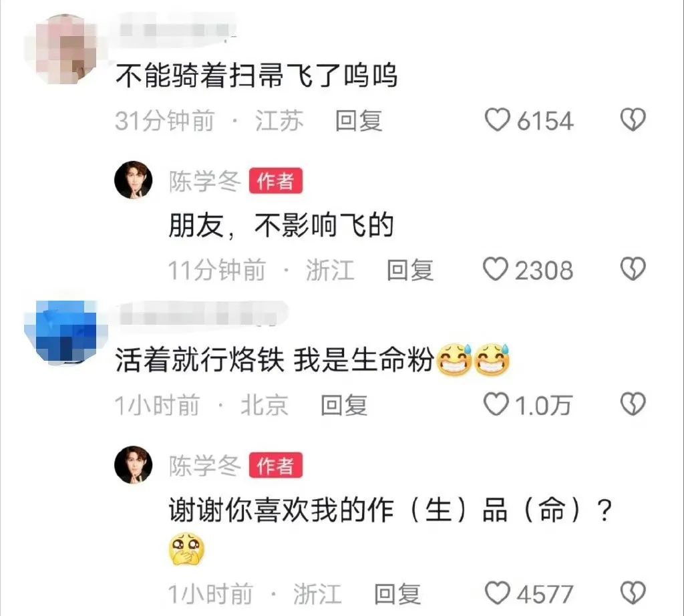
Task: Reply to the last 浙江 comment posted 1小时前
Action: [x=397, y=594]
